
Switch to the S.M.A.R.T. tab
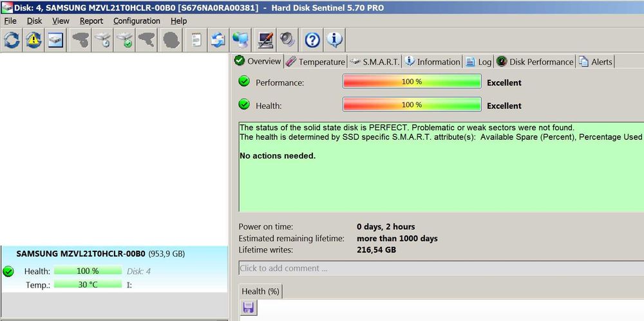375,62
